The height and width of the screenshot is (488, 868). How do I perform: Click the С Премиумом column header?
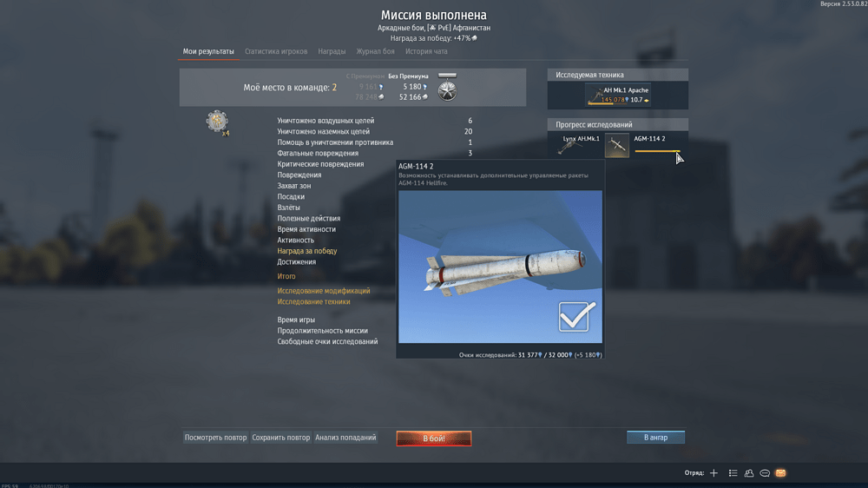point(365,76)
